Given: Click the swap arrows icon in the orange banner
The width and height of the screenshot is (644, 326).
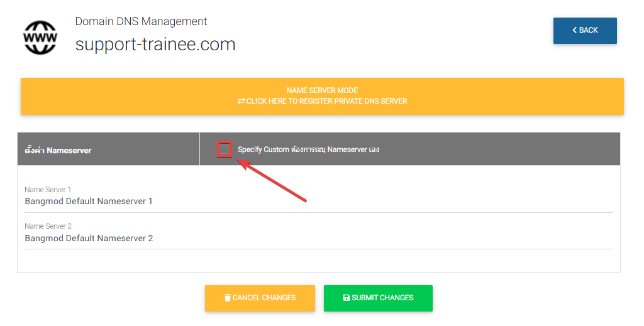Looking at the screenshot, I should (x=241, y=101).
